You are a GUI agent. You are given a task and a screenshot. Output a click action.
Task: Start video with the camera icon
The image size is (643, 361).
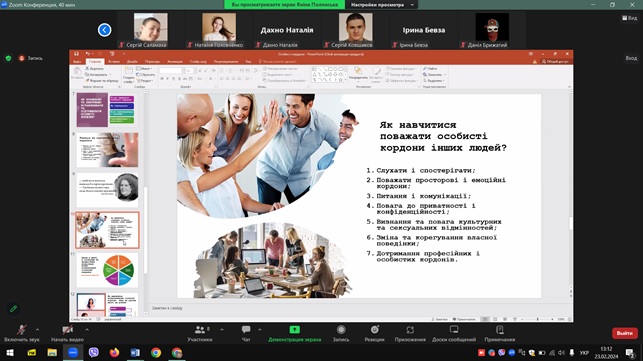click(x=67, y=329)
